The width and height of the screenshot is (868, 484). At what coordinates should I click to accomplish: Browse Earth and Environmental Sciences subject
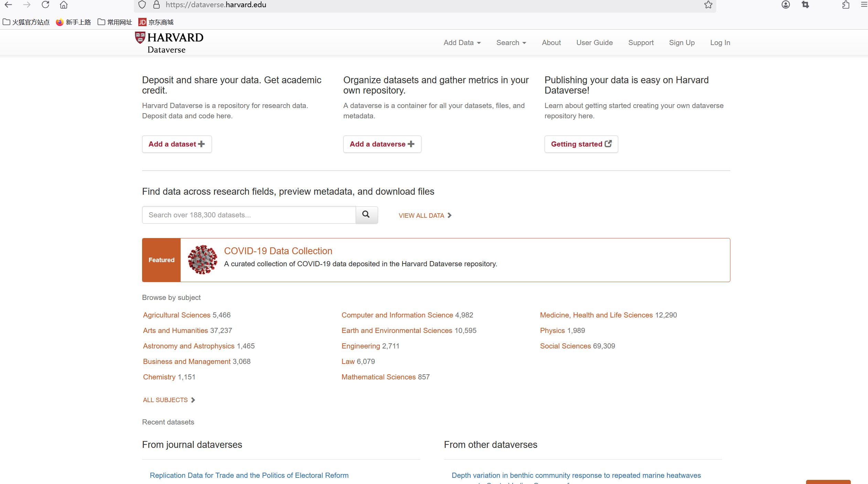[397, 331]
